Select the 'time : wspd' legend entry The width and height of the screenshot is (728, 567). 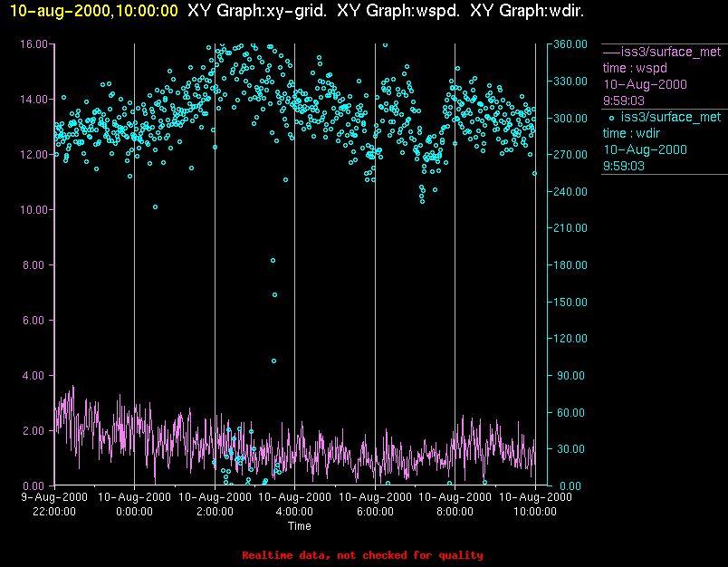click(635, 68)
